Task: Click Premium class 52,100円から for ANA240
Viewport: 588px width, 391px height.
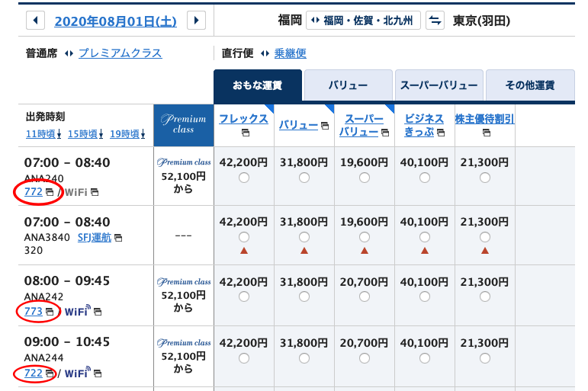Action: tap(183, 175)
